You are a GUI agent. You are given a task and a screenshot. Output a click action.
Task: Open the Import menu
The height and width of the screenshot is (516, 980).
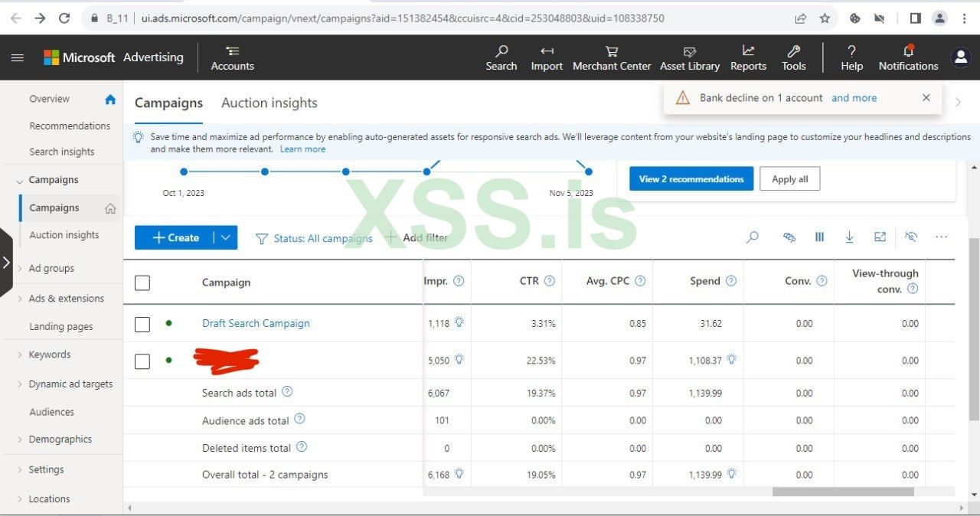[547, 58]
